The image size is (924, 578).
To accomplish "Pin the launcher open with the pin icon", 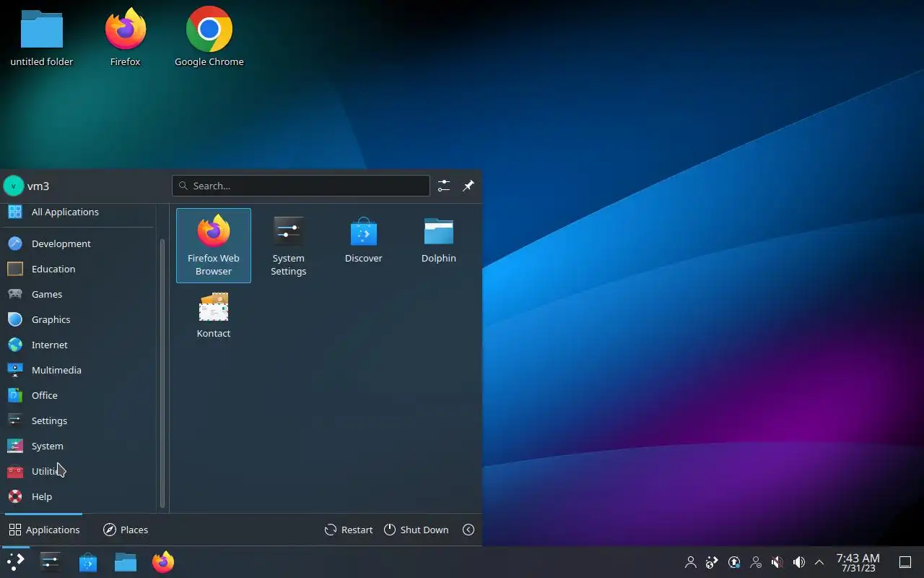I will pyautogui.click(x=468, y=186).
